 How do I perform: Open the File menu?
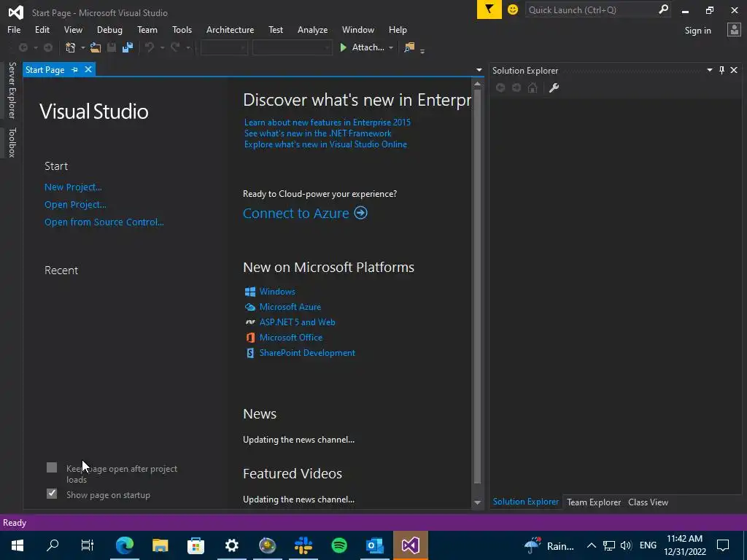coord(14,29)
